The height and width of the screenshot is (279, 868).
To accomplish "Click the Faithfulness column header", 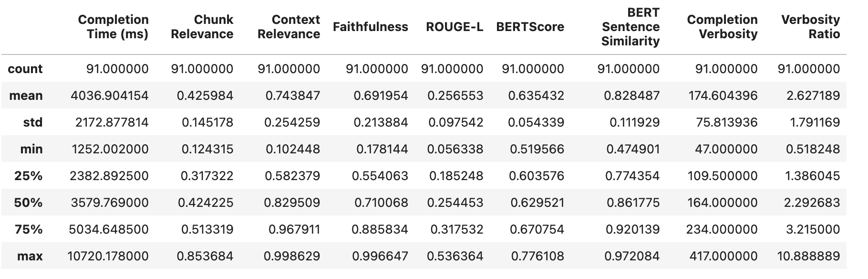I will coord(370,27).
